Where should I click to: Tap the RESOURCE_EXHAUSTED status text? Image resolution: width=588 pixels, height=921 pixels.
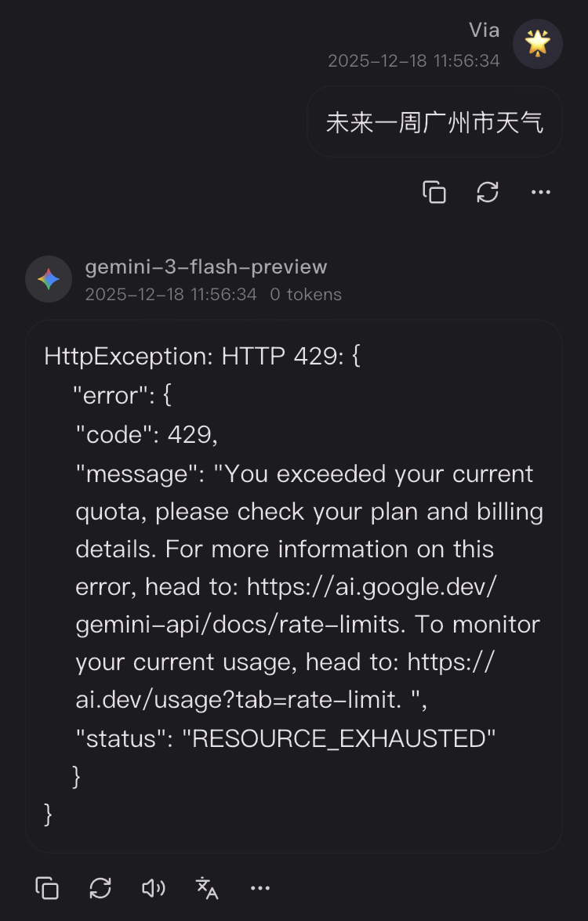click(x=339, y=738)
